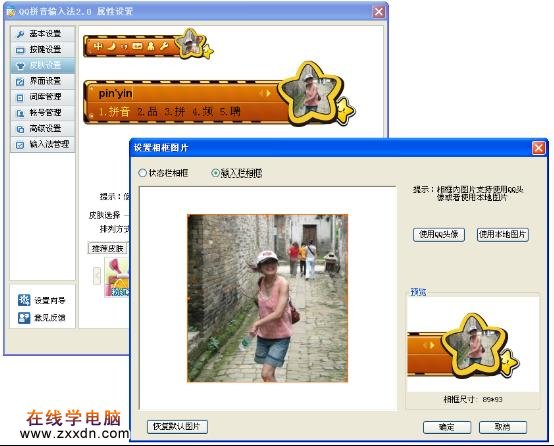Open 意见反馈 feedback icon
The image size is (554, 446).
[24, 317]
